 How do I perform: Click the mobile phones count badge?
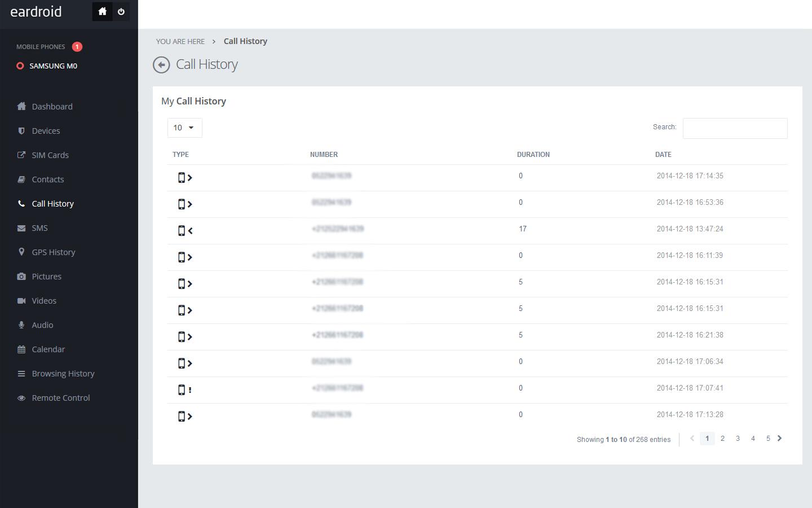pyautogui.click(x=77, y=47)
